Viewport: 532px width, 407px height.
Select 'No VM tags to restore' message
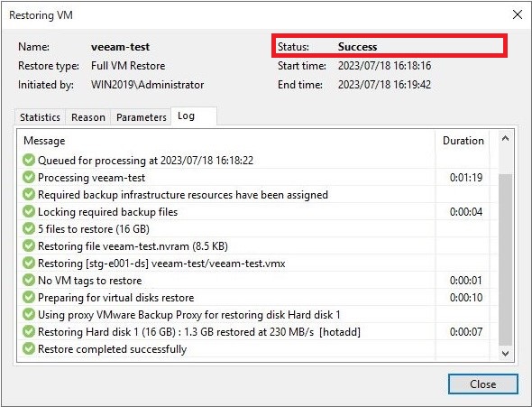[x=90, y=281]
